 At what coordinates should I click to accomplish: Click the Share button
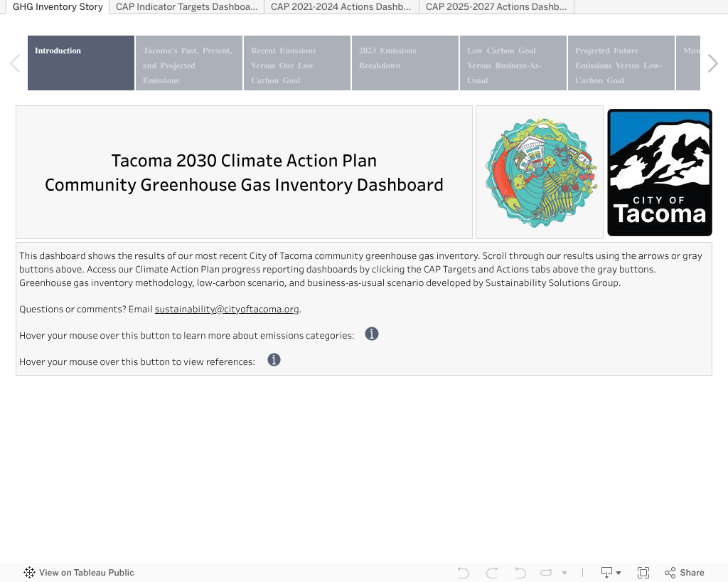[x=684, y=573]
